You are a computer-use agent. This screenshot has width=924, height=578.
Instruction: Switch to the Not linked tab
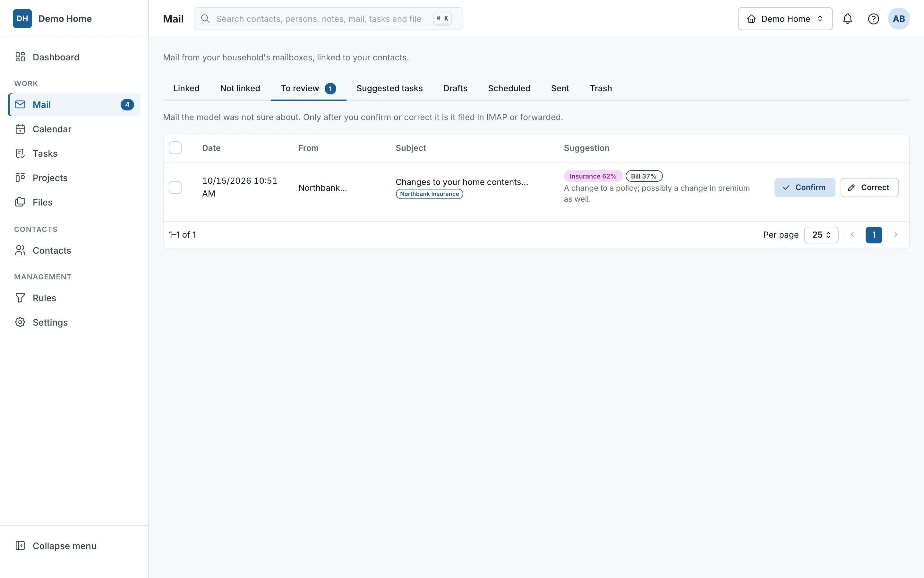pyautogui.click(x=240, y=88)
